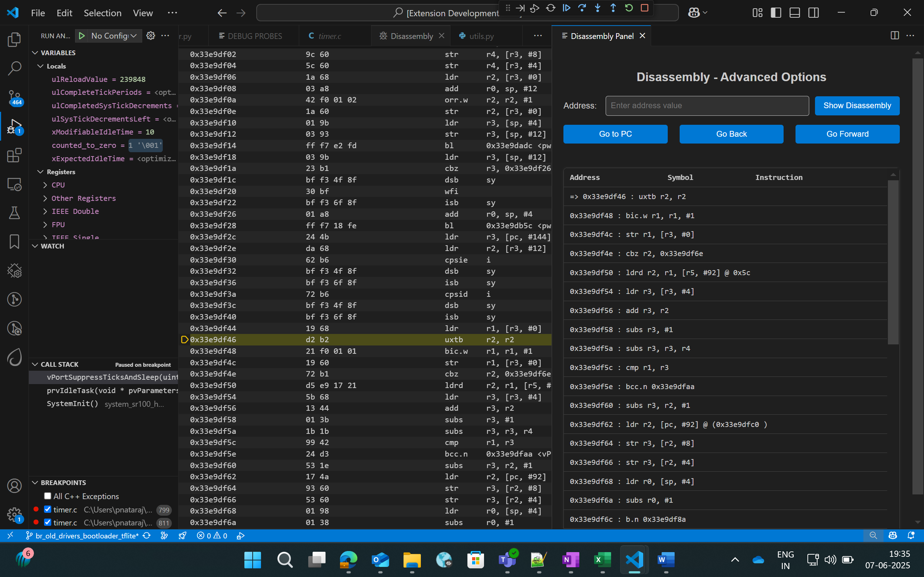Uncheck timer.c breakpoint at line 799
Screen dimensions: 924x577
pos(48,510)
